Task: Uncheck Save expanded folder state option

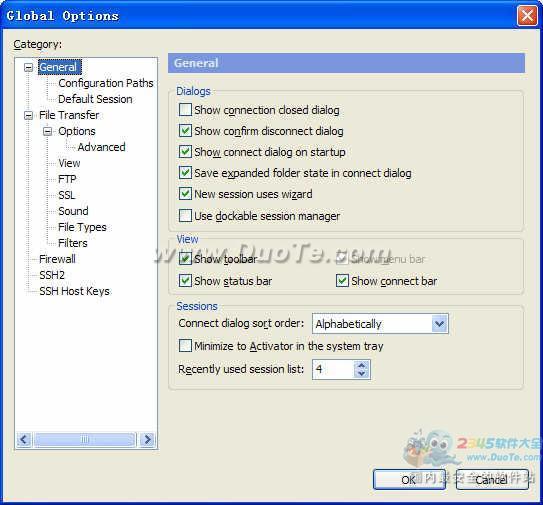Action: coord(185,172)
